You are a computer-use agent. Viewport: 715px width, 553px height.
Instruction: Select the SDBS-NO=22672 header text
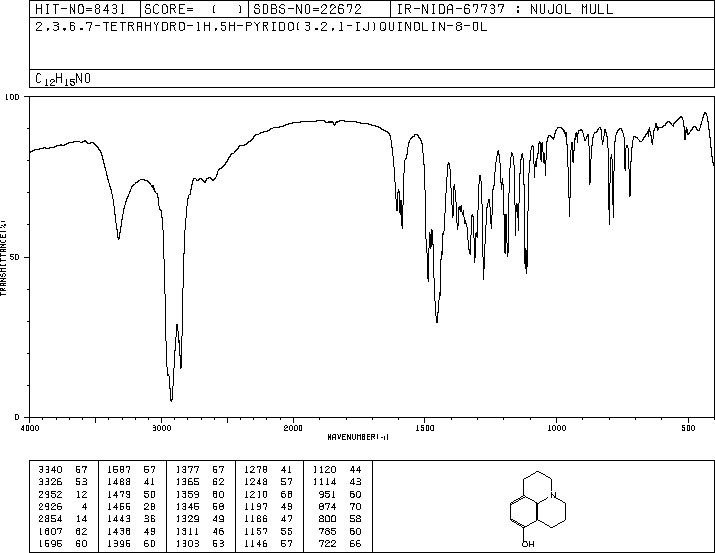click(307, 9)
